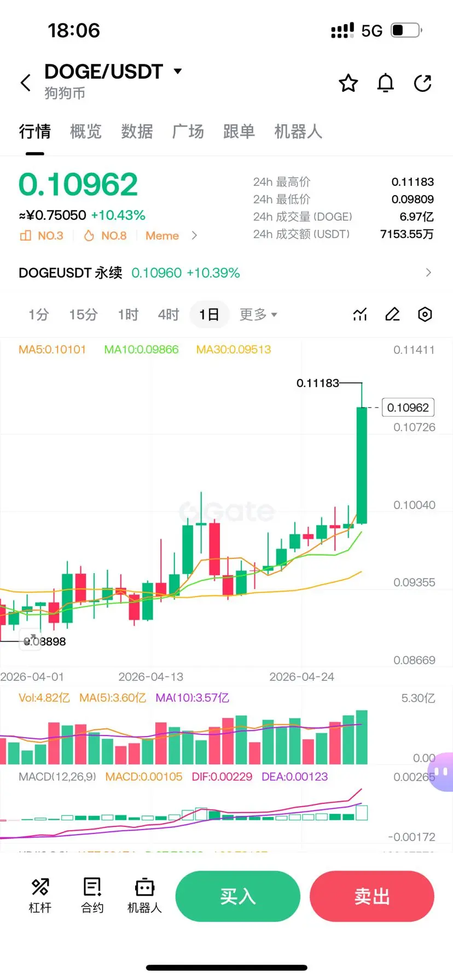Expand the Meme tags chevron

point(194,236)
